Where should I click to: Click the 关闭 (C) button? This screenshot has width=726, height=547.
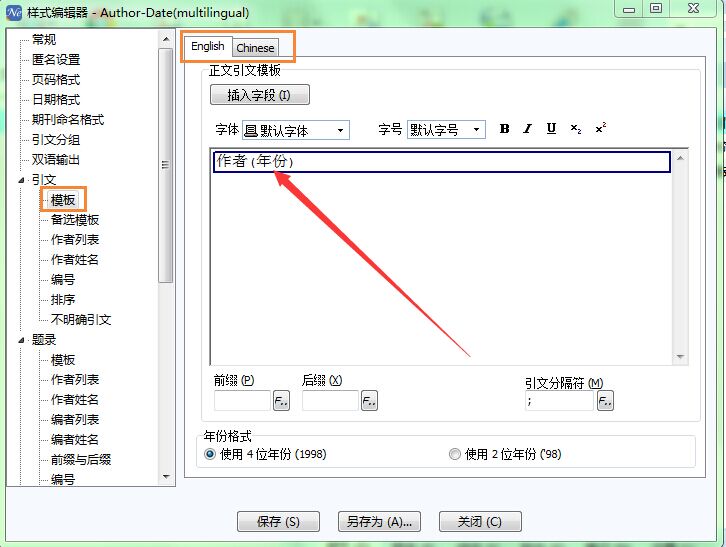pyautogui.click(x=480, y=522)
